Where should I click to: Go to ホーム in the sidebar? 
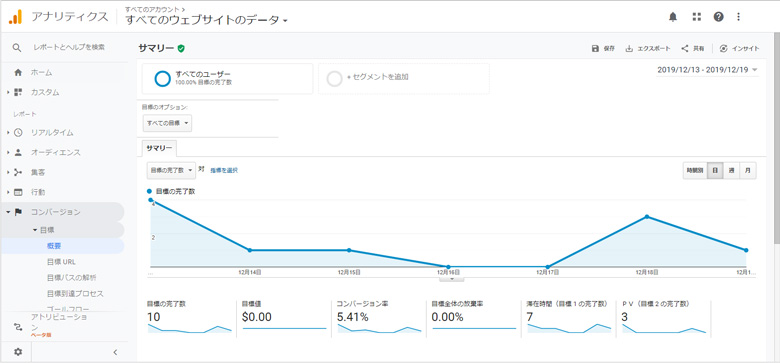[x=41, y=73]
